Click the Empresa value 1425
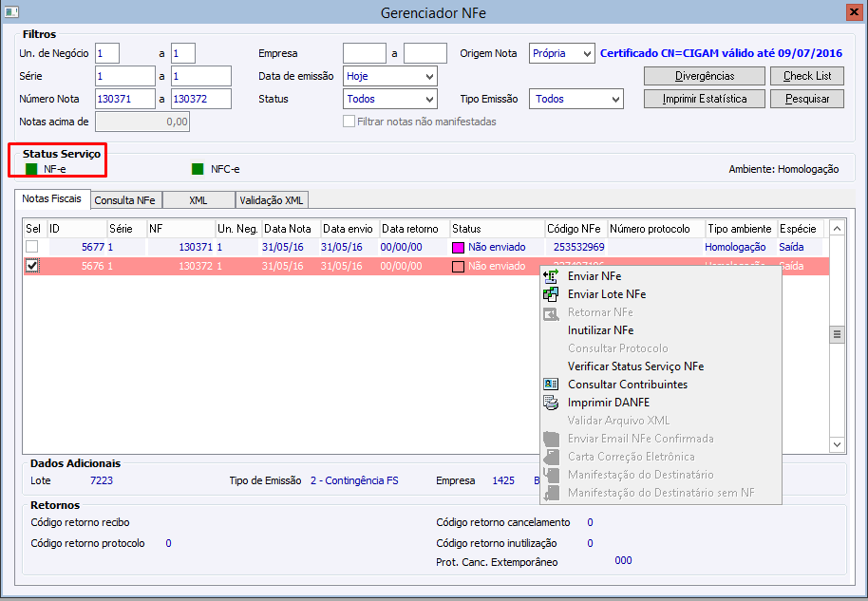Image resolution: width=868 pixels, height=601 pixels. (x=503, y=480)
